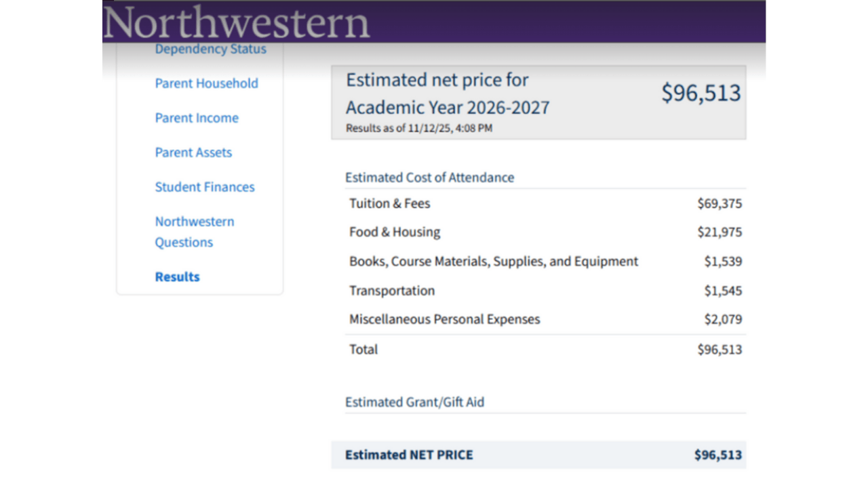Viewport: 868px width, 488px height.
Task: Open the Student Finances step
Action: point(205,187)
